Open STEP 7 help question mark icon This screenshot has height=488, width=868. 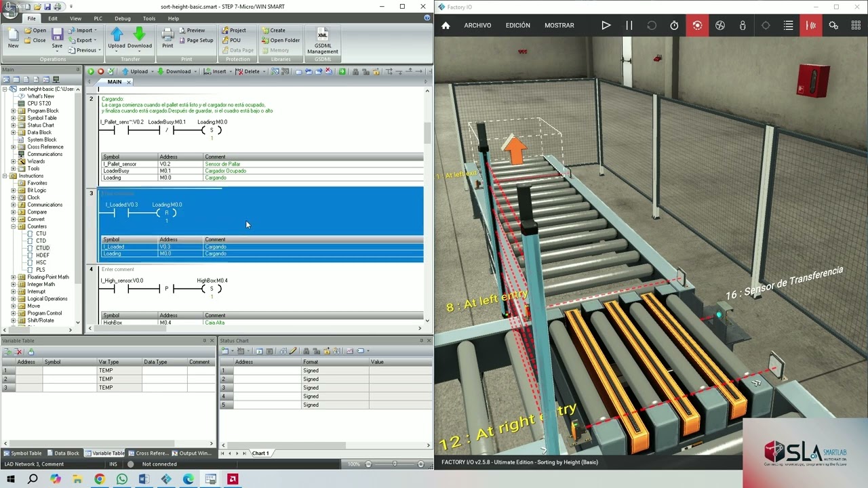(427, 18)
